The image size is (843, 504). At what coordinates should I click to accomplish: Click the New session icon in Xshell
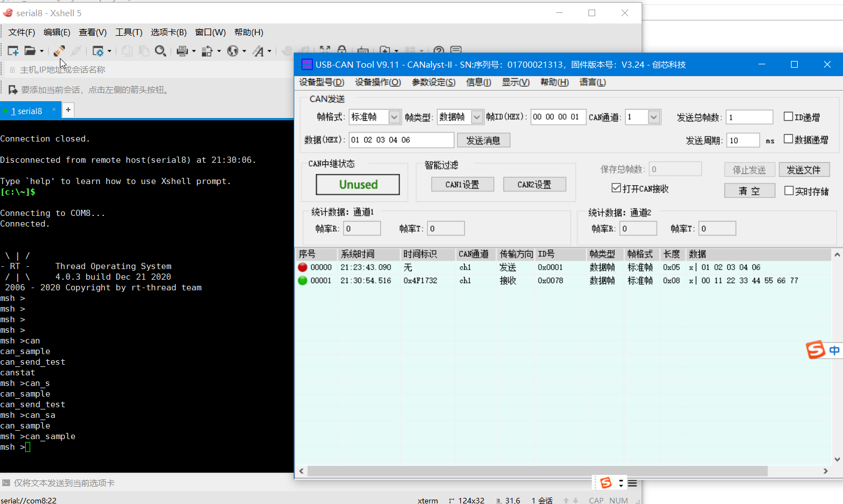point(13,51)
